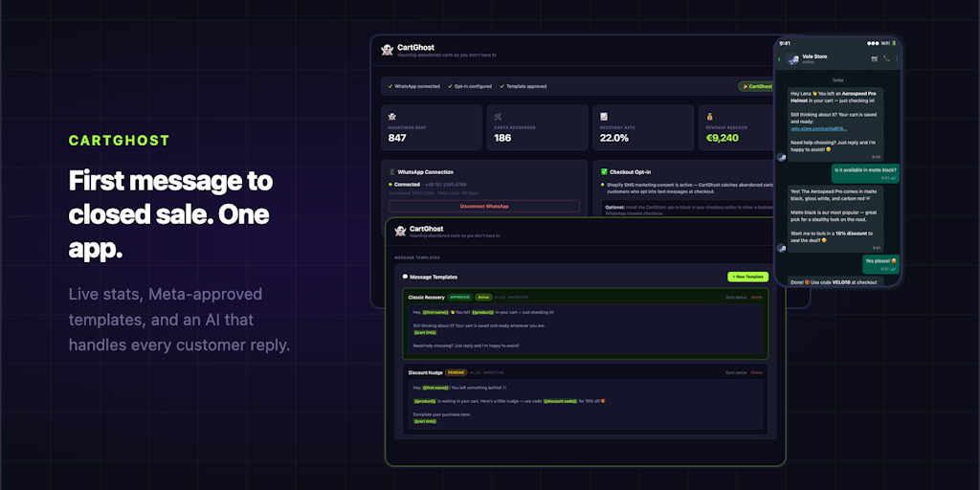Click Sync status on Classic Recovery template
The width and height of the screenshot is (980, 490).
coord(736,297)
